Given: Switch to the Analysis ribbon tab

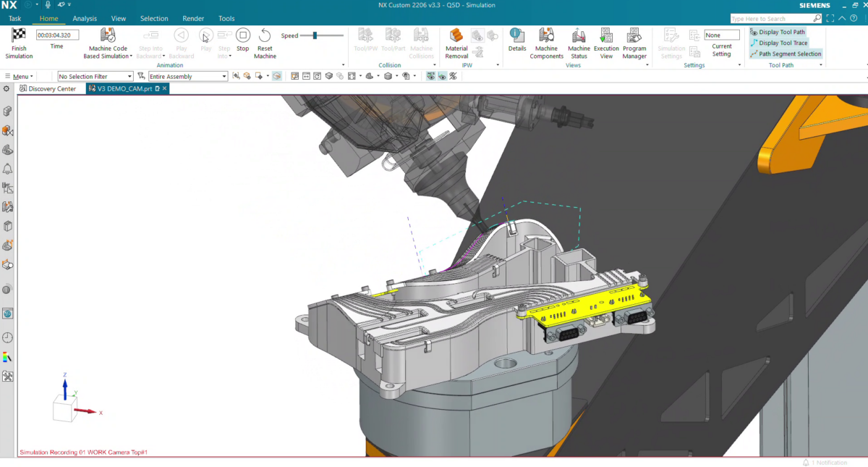Looking at the screenshot, I should pos(85,18).
